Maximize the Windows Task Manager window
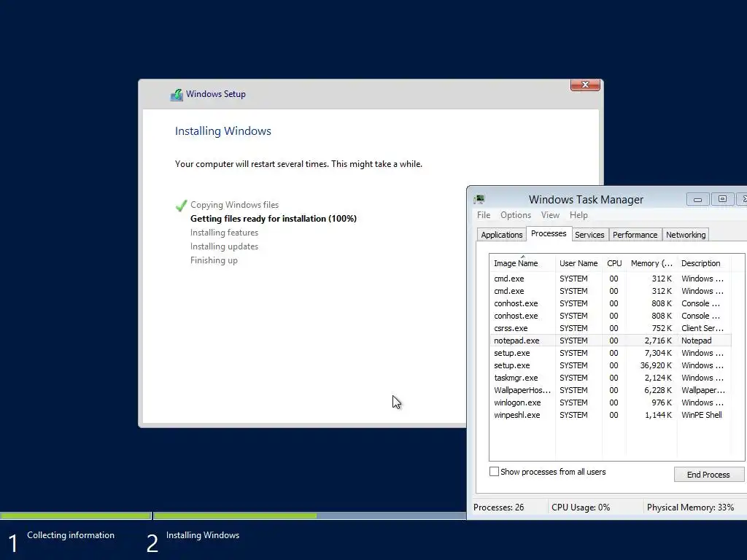 click(x=722, y=199)
